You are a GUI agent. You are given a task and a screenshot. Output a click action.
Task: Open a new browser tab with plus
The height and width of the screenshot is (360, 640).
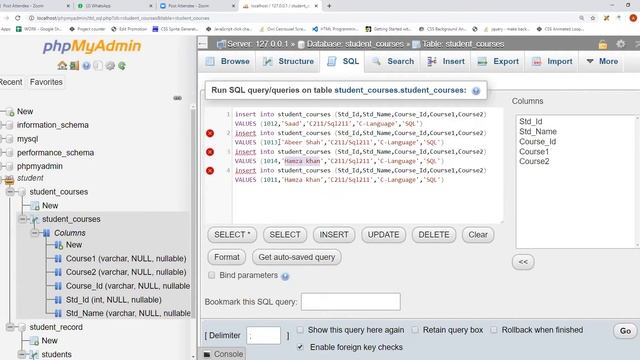point(329,6)
